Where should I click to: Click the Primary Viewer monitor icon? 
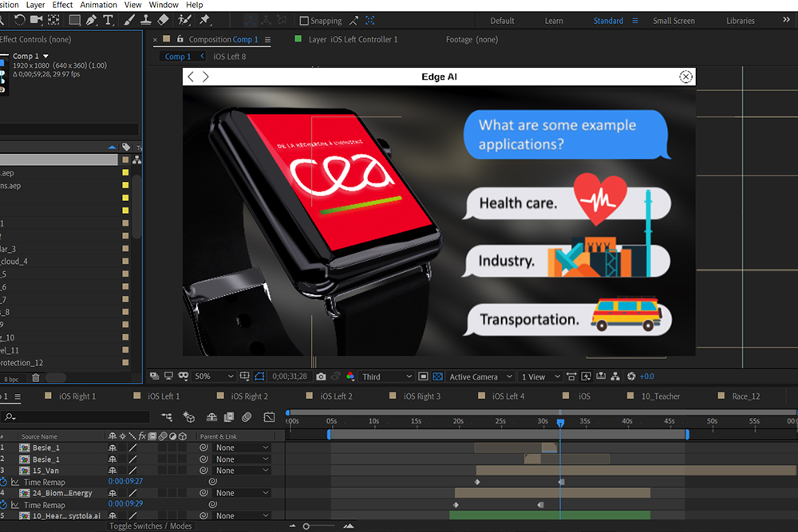[168, 376]
